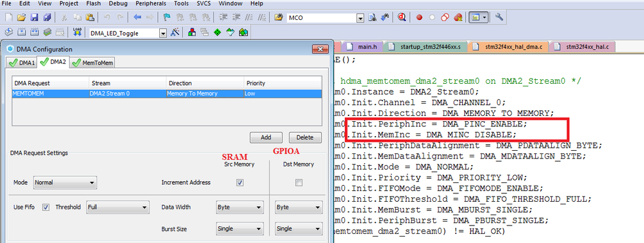Download to flash with LOAD icon

(77, 32)
